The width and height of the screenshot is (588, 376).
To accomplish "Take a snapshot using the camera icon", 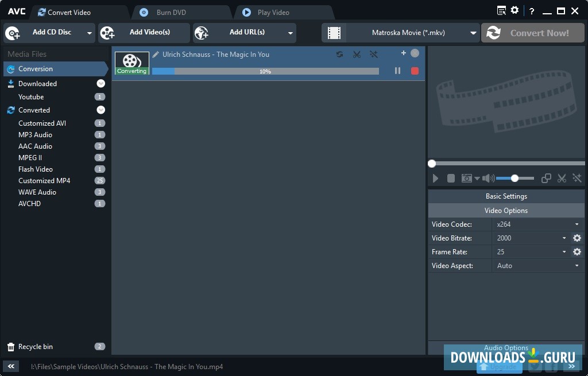I will (x=468, y=179).
